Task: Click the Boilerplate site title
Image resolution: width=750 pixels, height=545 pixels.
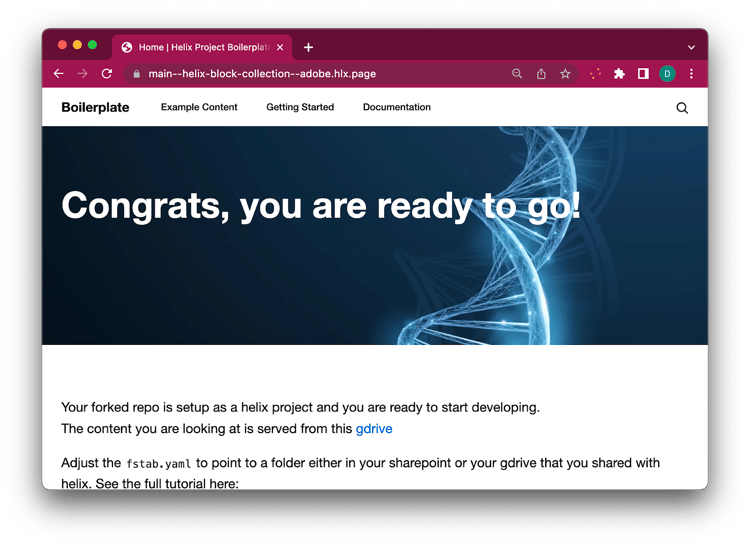Action: click(x=95, y=107)
